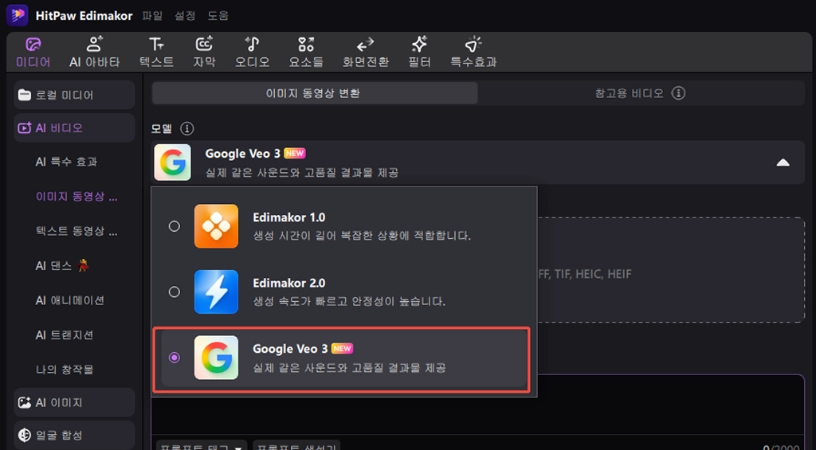Screen dimensions: 816x450
Task: Open 나의 창작물 sidebar item
Action: (65, 369)
